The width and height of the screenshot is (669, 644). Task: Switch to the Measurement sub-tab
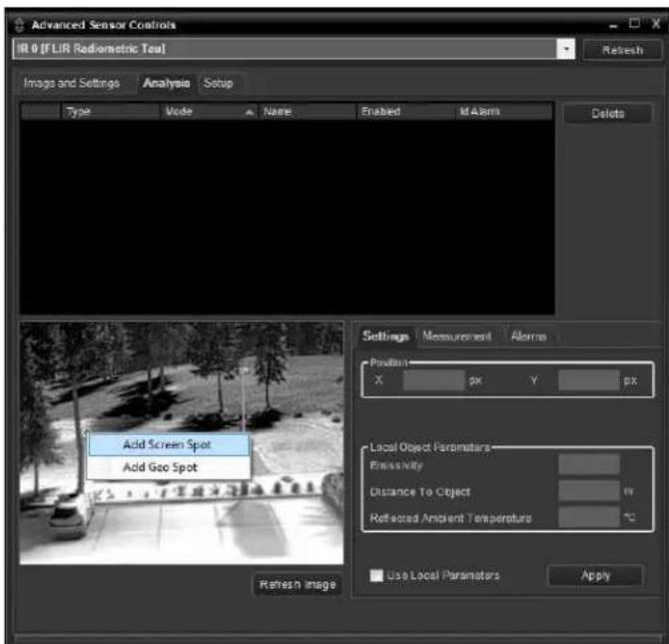tap(456, 336)
